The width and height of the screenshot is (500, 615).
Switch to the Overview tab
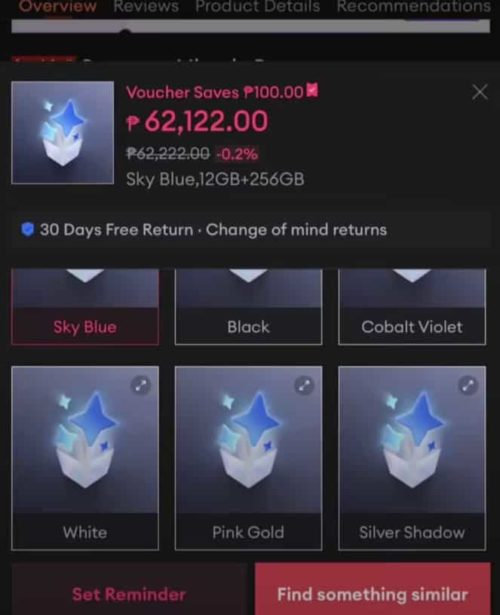58,6
